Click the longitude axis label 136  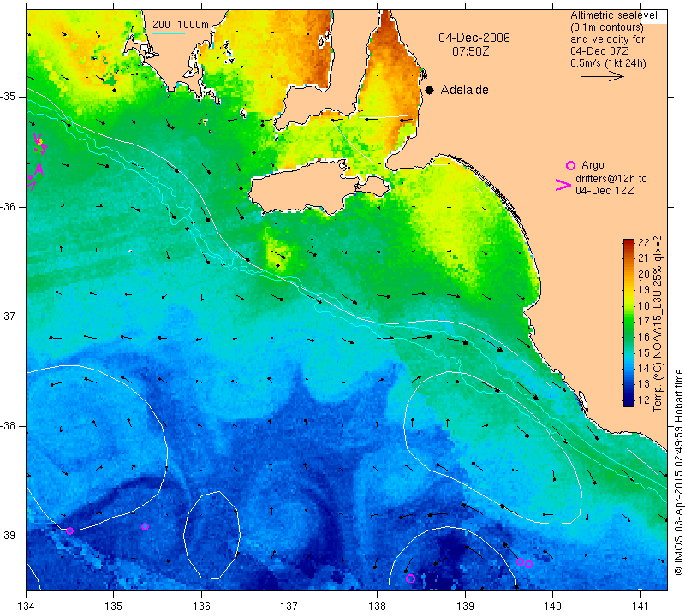(201, 607)
